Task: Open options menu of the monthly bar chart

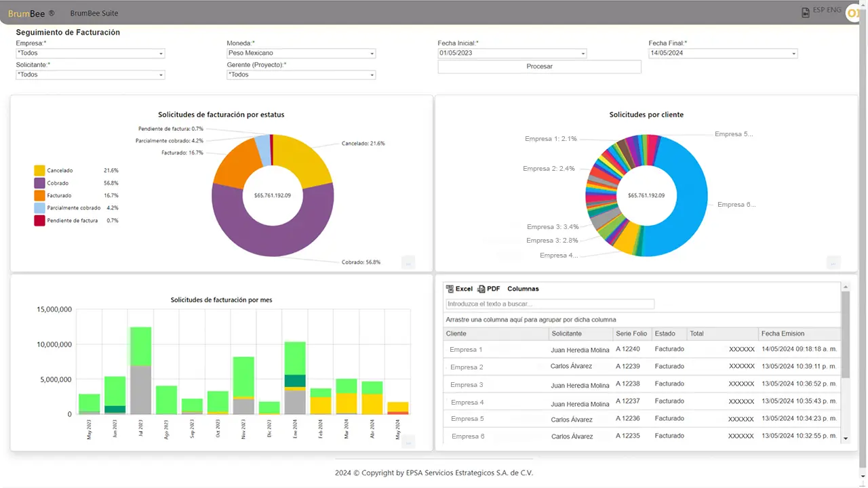Action: [x=408, y=442]
